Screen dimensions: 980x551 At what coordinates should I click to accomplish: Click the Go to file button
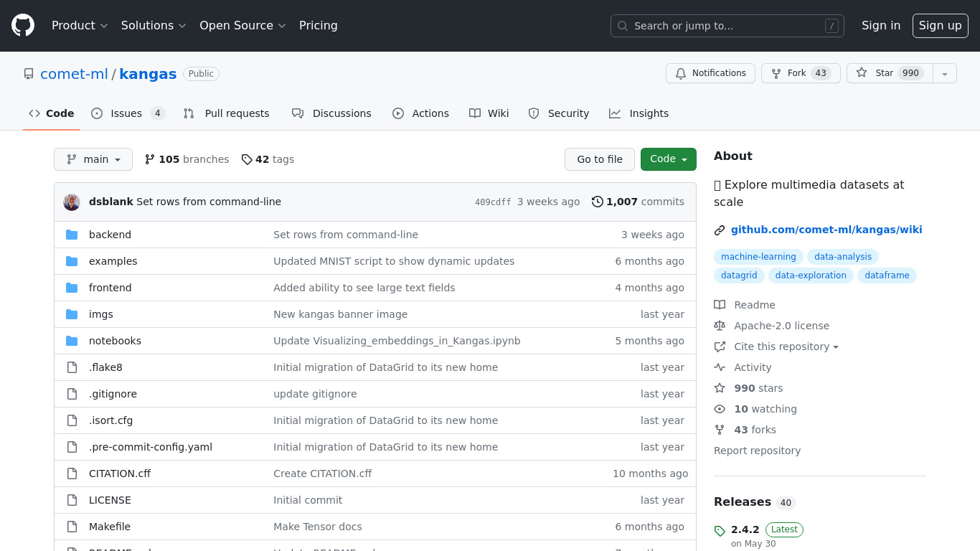coord(600,159)
